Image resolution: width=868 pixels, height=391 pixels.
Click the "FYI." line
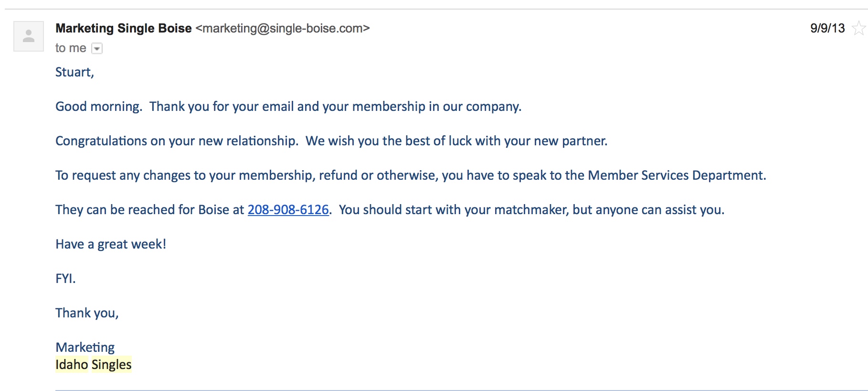coord(65,279)
